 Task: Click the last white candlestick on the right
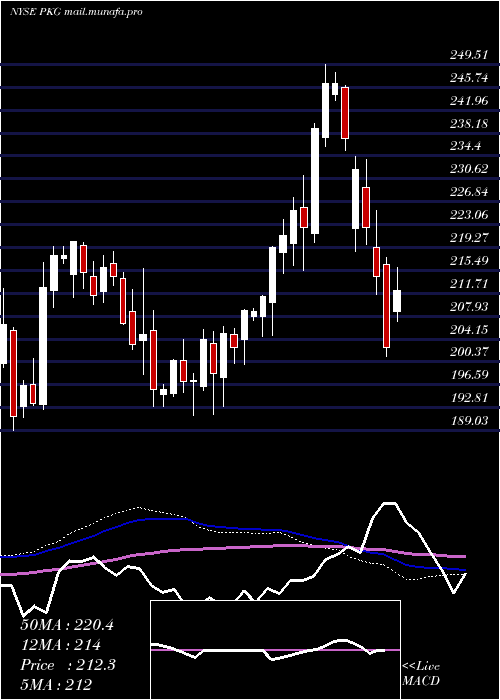(397, 301)
